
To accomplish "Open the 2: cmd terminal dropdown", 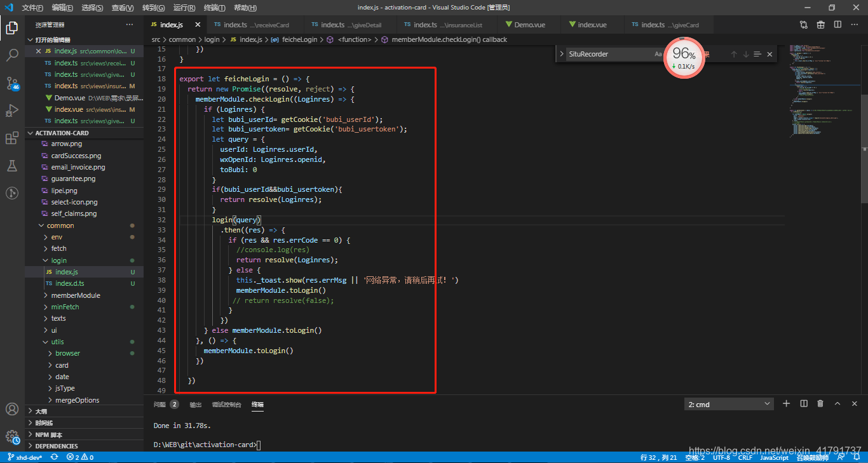I will point(729,404).
